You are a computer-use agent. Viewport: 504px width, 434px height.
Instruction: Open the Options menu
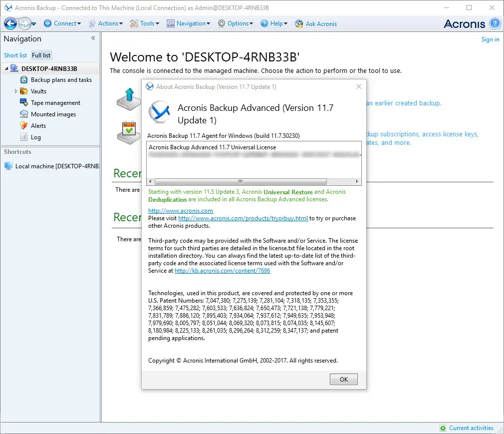(240, 23)
